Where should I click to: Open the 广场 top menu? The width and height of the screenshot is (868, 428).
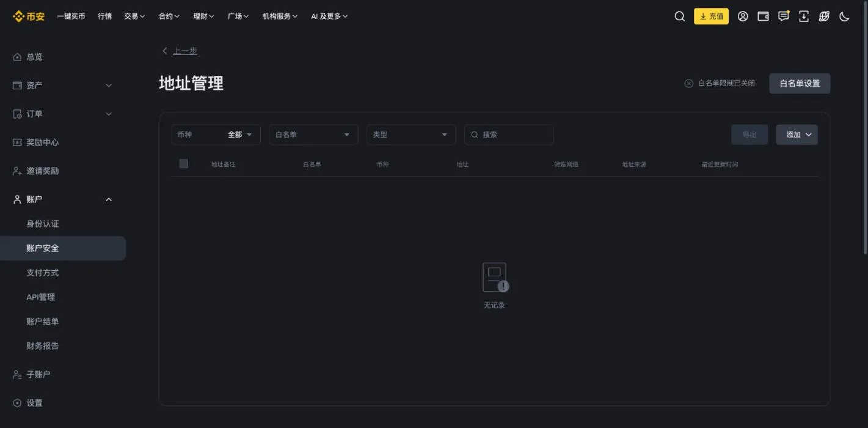coord(238,17)
